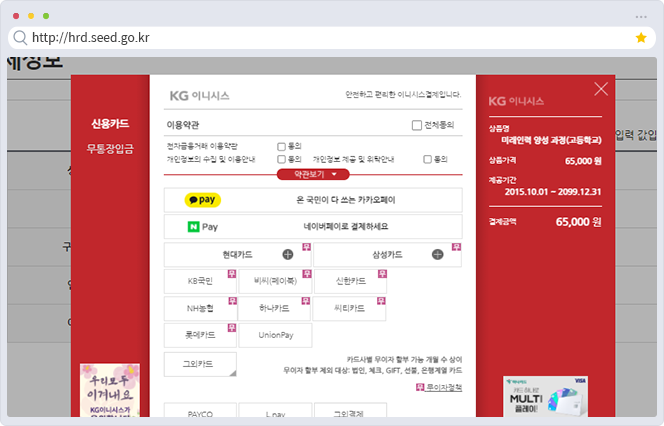664x426 pixels.
Task: Click product name 미래인력 양성 과정(고등학교)
Action: 551,140
